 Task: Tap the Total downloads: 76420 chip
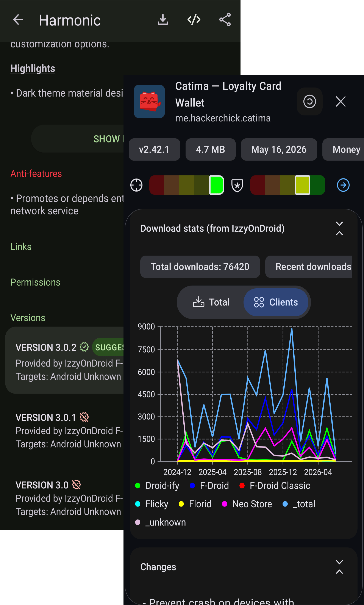coord(200,267)
